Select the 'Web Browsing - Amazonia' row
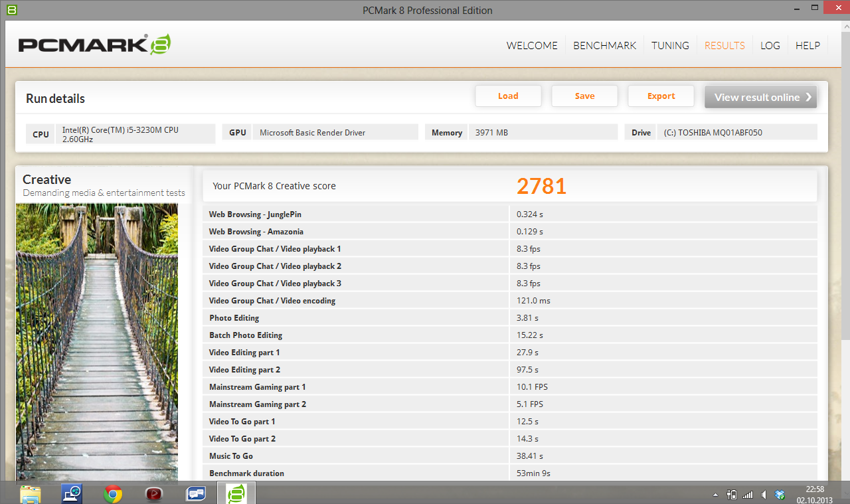The image size is (850, 504). pos(510,231)
